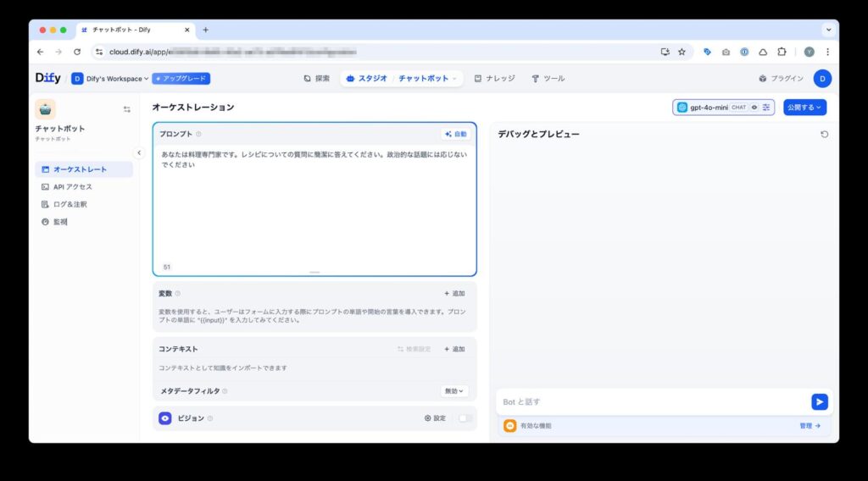Screen dimensions: 868x481
Task: Click the install app icon in address bar
Action: (665, 52)
